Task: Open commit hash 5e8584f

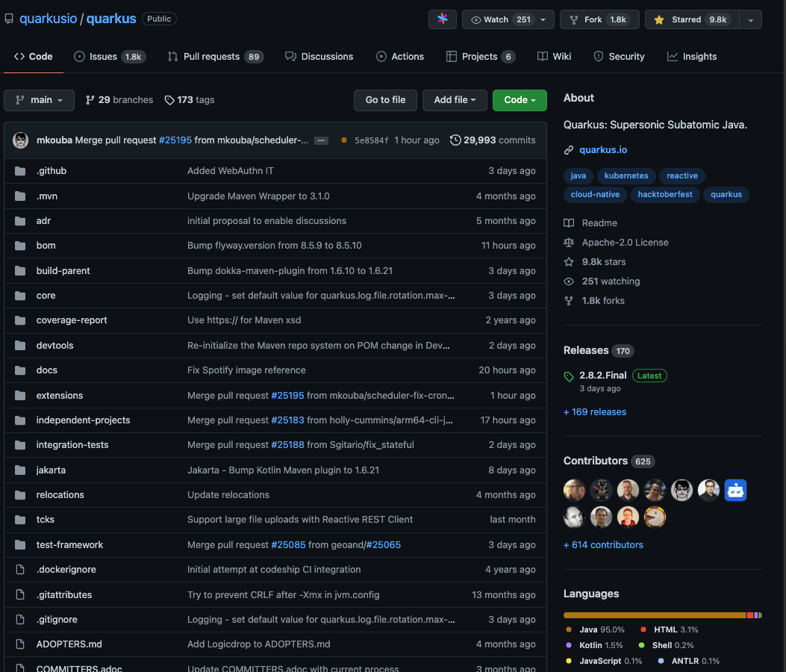Action: (x=372, y=140)
